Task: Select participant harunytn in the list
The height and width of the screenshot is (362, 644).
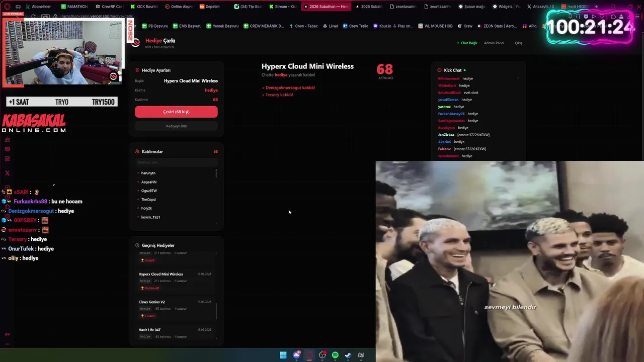Action: pyautogui.click(x=148, y=173)
